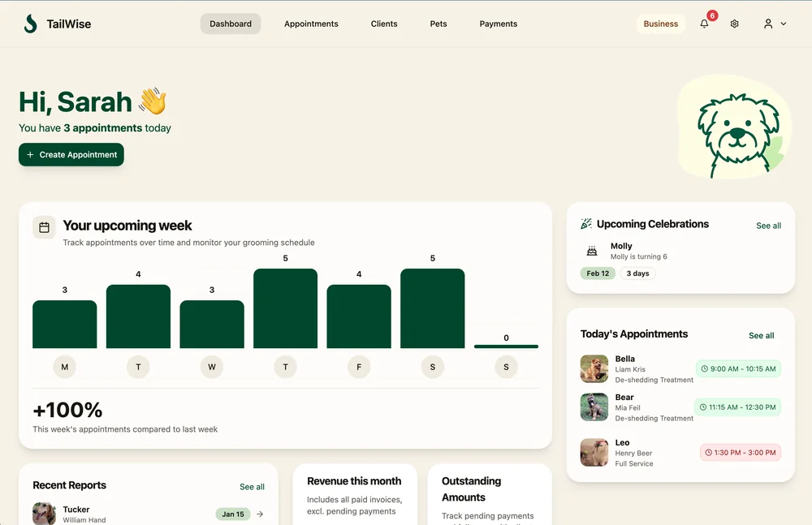
Task: Click the Business plan badge
Action: (660, 24)
